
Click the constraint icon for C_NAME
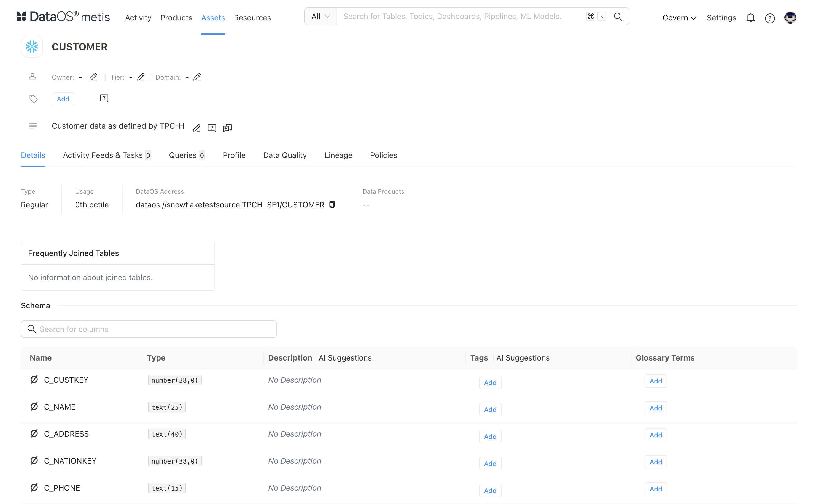point(34,406)
